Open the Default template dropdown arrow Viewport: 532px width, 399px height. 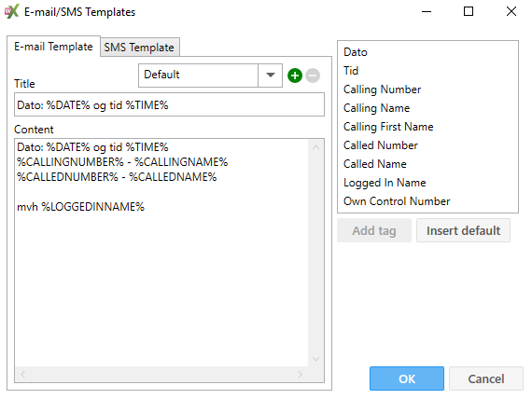point(270,76)
